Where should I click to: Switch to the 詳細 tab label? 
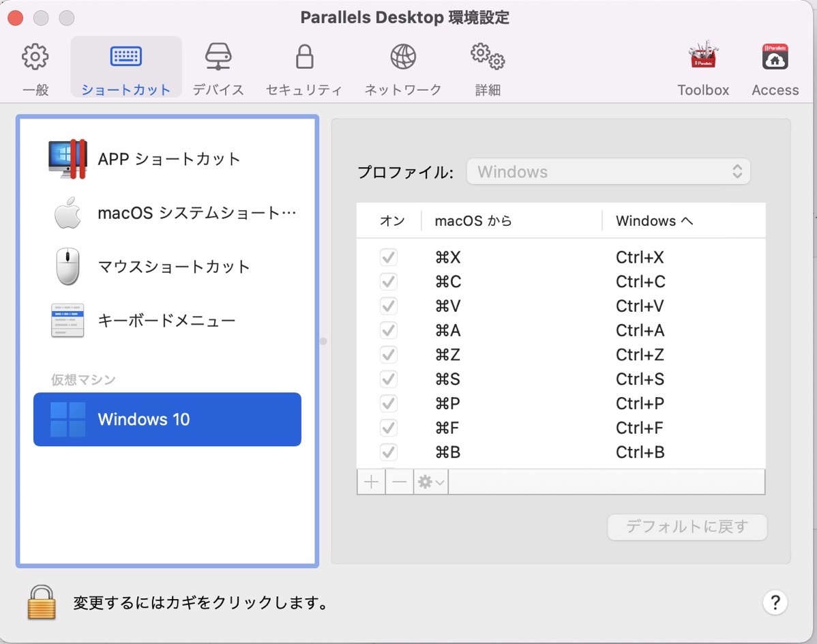pos(488,89)
